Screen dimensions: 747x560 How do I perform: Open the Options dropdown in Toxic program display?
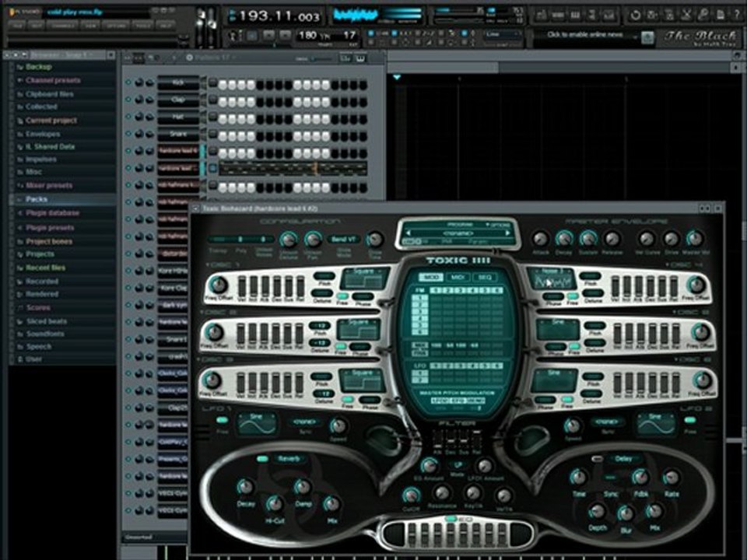498,224
